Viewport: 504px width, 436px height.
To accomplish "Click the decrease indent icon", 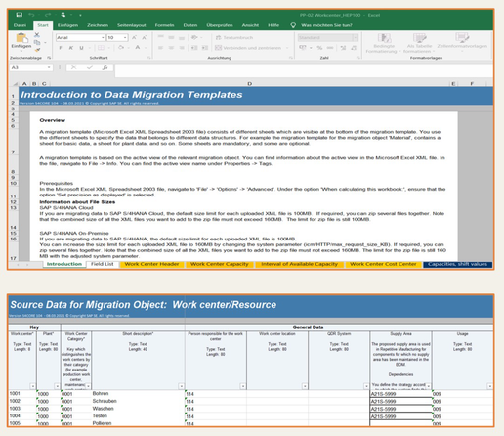I will point(194,48).
